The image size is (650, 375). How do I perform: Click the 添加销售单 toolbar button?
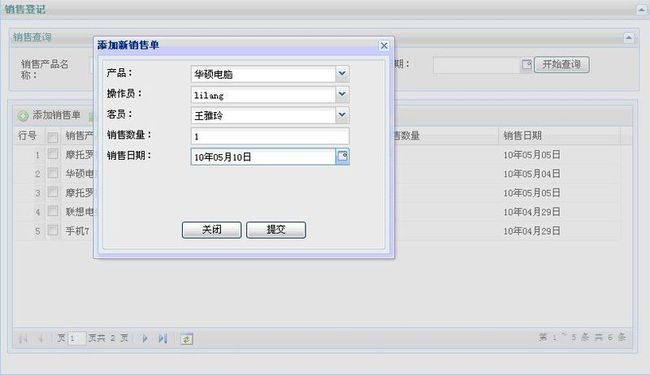49,115
